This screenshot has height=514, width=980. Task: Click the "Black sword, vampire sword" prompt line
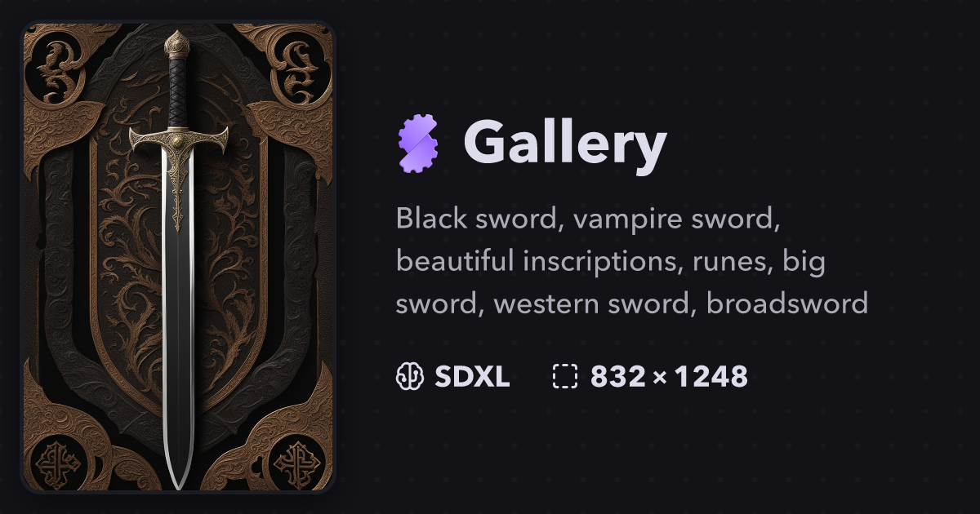(x=587, y=219)
